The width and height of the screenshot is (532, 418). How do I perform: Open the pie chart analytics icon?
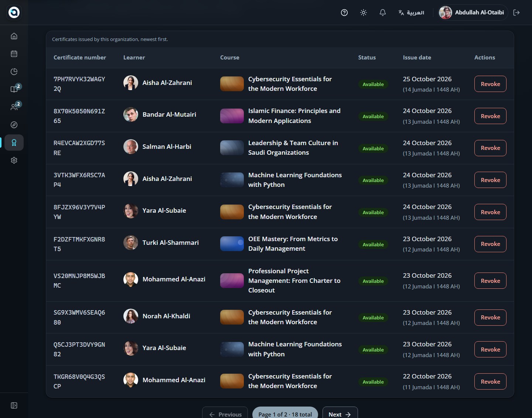pos(14,72)
